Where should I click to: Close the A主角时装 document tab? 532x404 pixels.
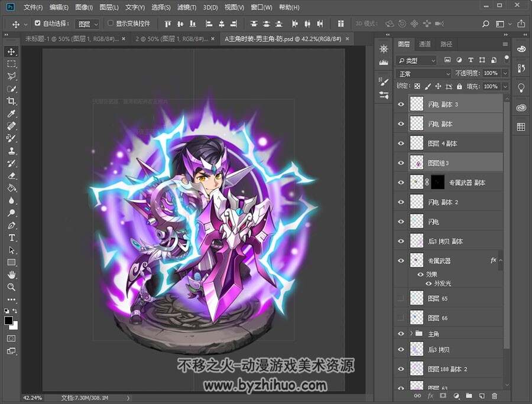click(347, 39)
